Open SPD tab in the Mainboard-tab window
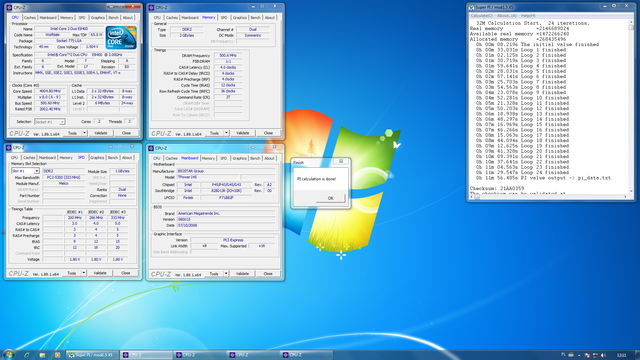The image size is (640, 360). (223, 158)
